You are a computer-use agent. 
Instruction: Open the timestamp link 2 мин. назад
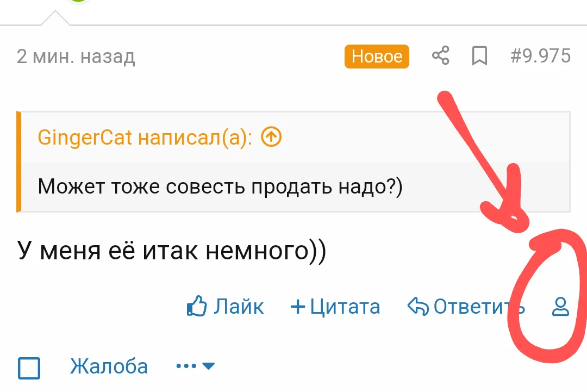tap(77, 56)
